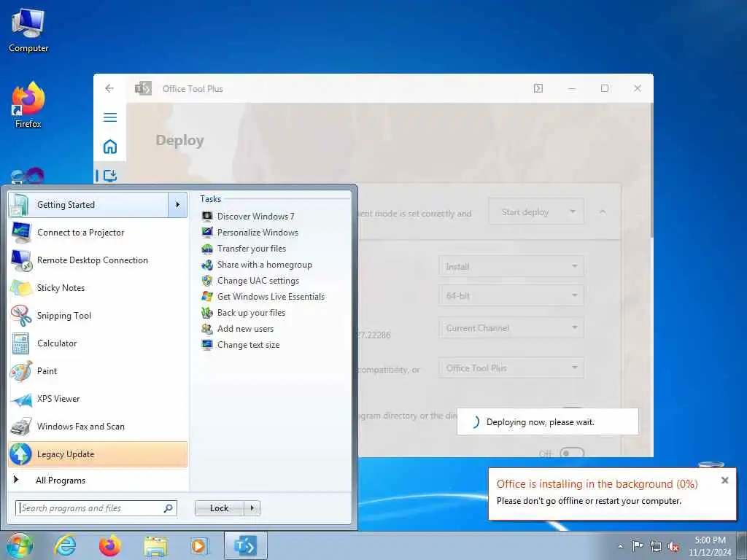Click the Legacy Update globe icon
Screen dimensions: 747x560
[x=21, y=454]
